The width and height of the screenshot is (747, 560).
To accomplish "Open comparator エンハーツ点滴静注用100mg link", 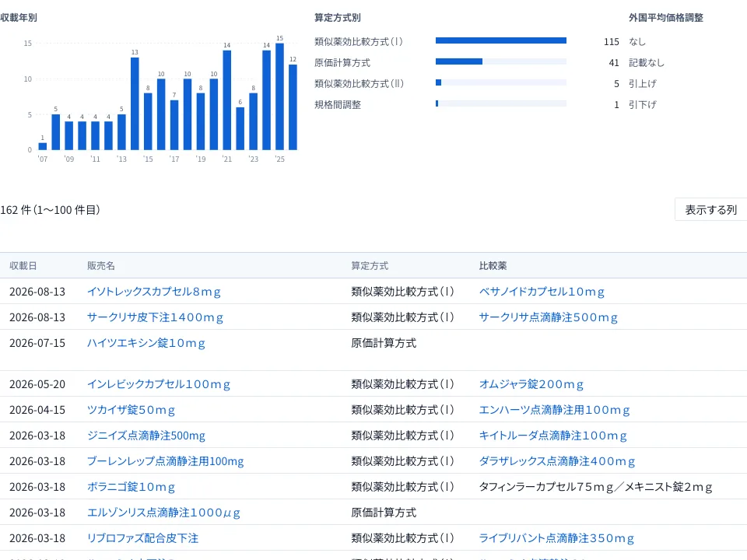I will click(555, 410).
